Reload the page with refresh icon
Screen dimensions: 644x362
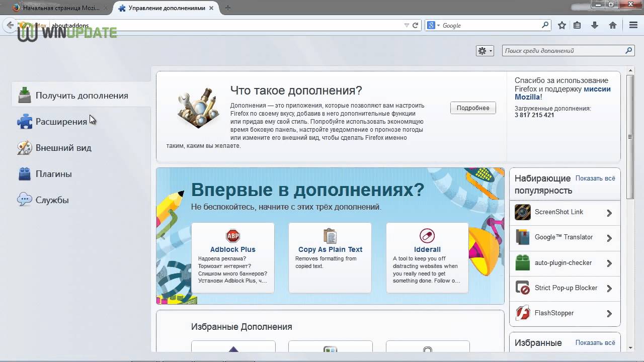coord(416,25)
